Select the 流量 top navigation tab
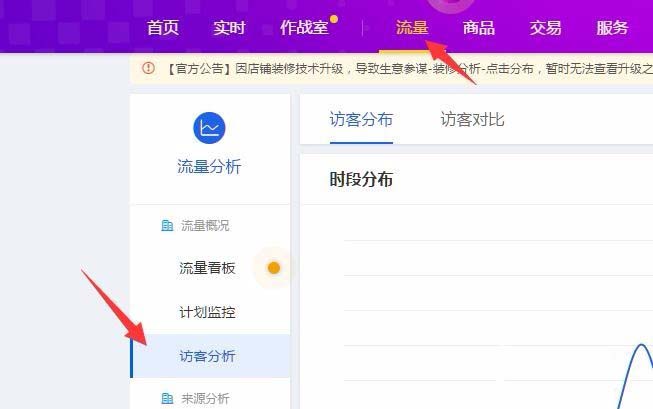The image size is (653, 409). click(x=412, y=28)
